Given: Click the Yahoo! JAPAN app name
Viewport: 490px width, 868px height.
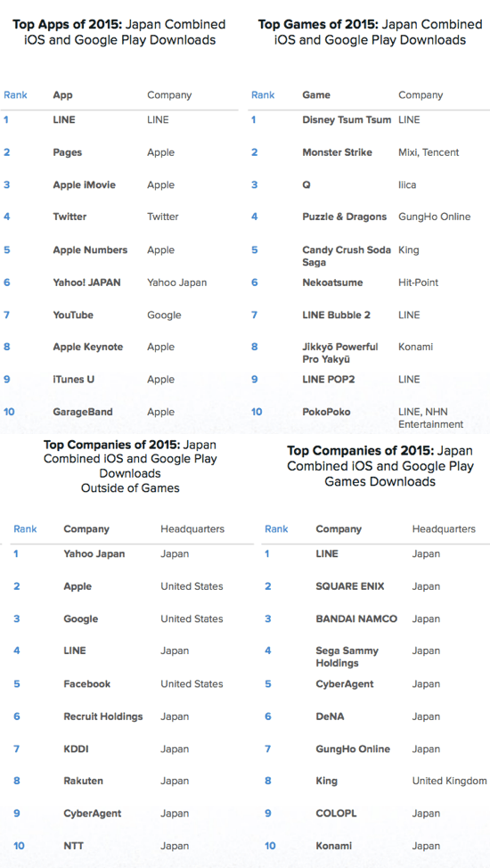Looking at the screenshot, I should (x=86, y=283).
